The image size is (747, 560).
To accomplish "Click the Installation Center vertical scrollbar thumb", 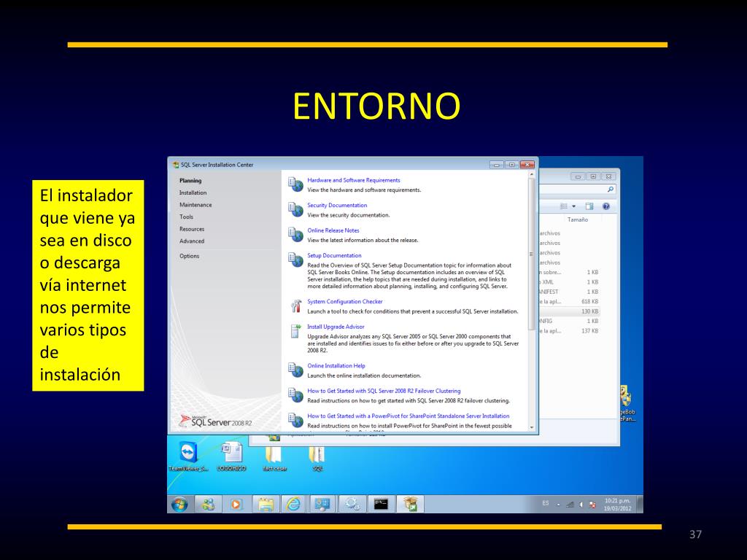I will click(532, 254).
